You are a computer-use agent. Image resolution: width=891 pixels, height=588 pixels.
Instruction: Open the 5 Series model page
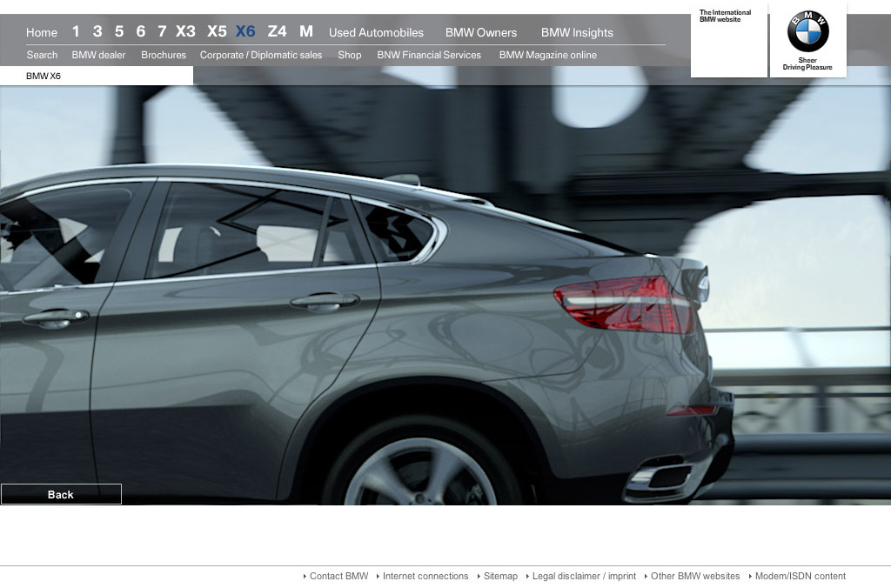[118, 31]
